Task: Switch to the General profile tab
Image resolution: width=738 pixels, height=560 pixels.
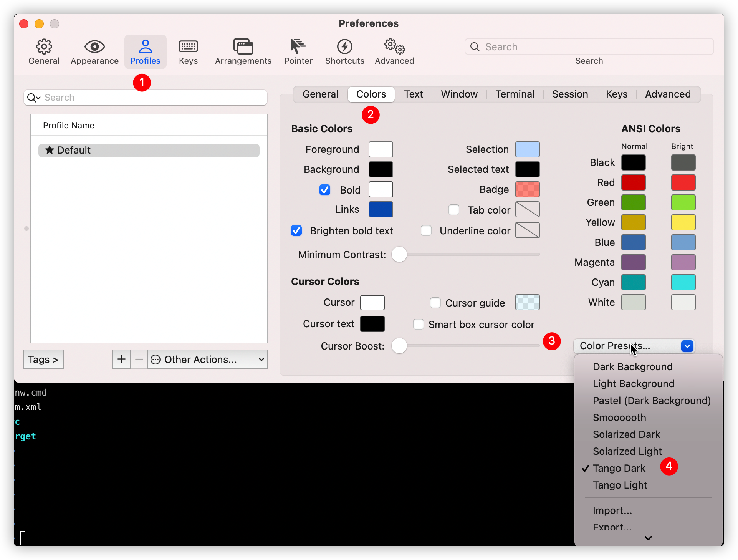Action: pyautogui.click(x=320, y=94)
